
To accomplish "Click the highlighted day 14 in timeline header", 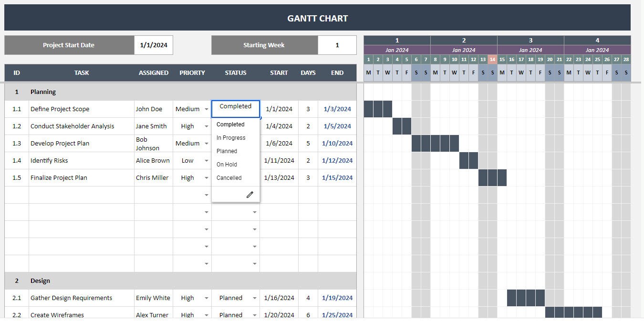I will pyautogui.click(x=492, y=60).
